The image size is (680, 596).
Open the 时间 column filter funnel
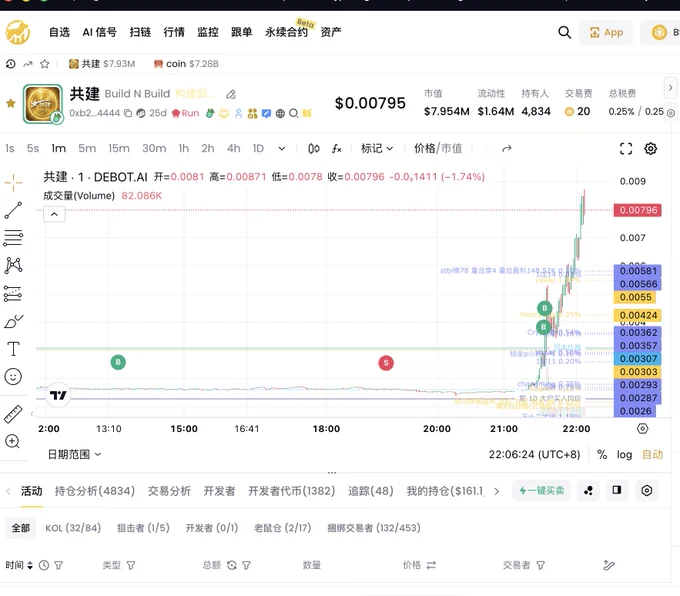(x=59, y=565)
